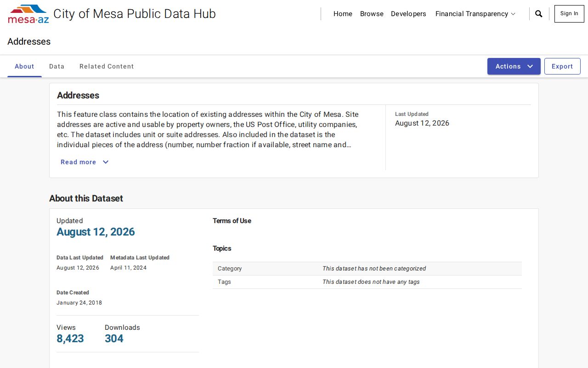The height and width of the screenshot is (368, 588).
Task: Click the Date Created value January 24, 2018
Action: (79, 303)
